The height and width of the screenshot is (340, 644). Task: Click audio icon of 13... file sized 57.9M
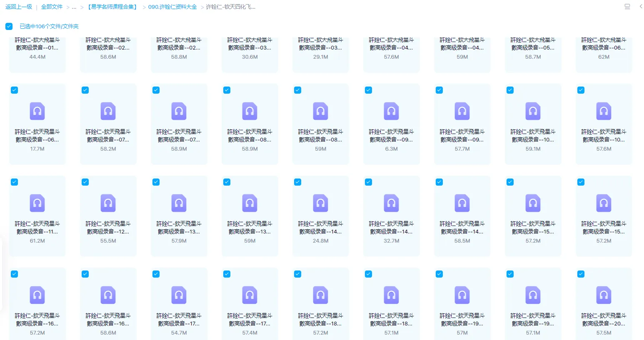coord(179,203)
